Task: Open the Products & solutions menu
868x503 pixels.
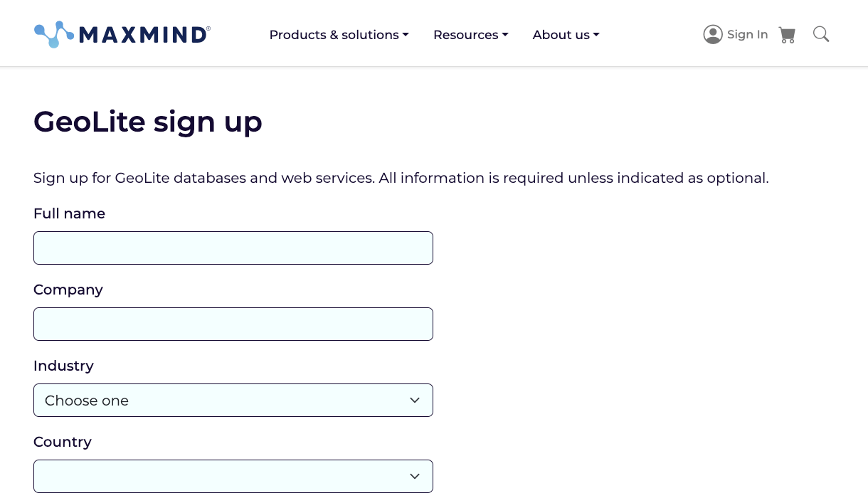Action: (334, 35)
